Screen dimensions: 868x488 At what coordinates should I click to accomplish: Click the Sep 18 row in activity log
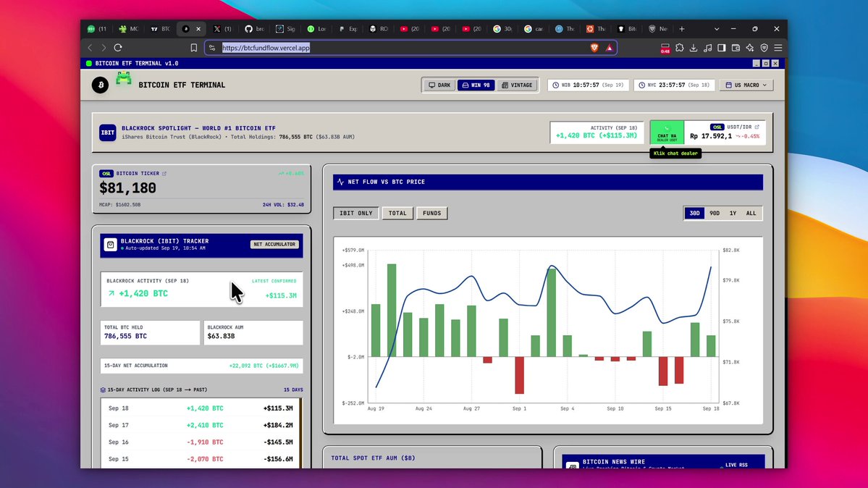pos(201,408)
